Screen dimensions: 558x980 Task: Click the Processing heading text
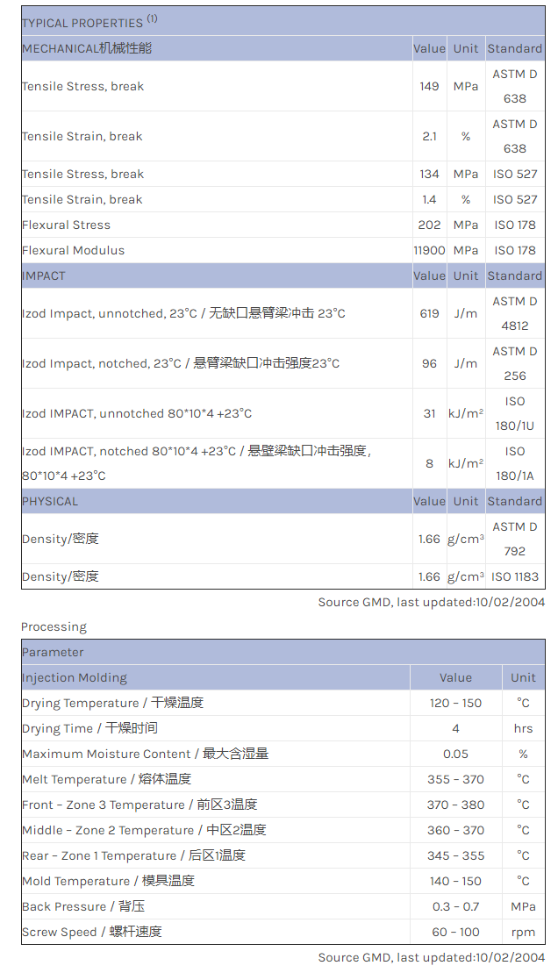[x=54, y=626]
